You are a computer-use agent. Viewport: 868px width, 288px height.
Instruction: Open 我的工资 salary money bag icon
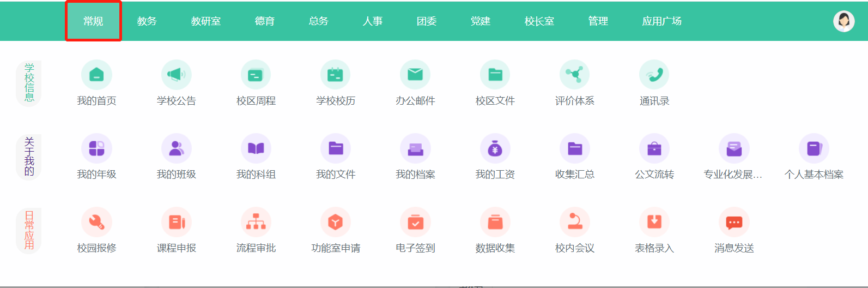click(x=495, y=148)
